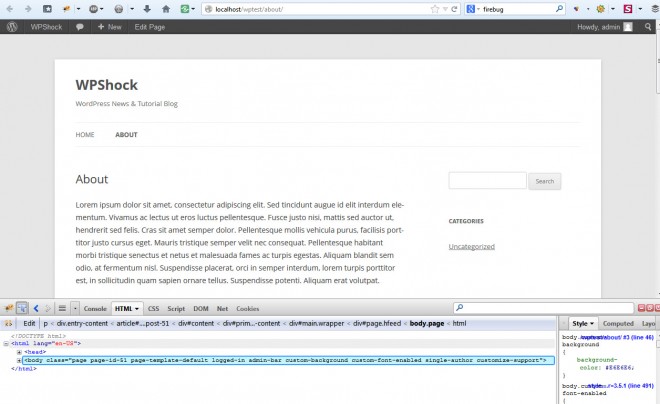Switch to the Firebug CSS tab

153,308
